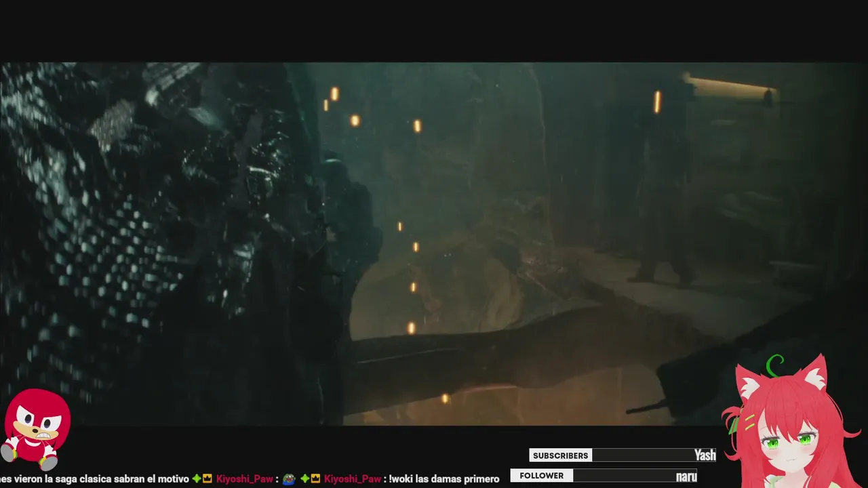Click the frog emote in chat ticker
Image resolution: width=868 pixels, height=488 pixels.
pos(288,479)
